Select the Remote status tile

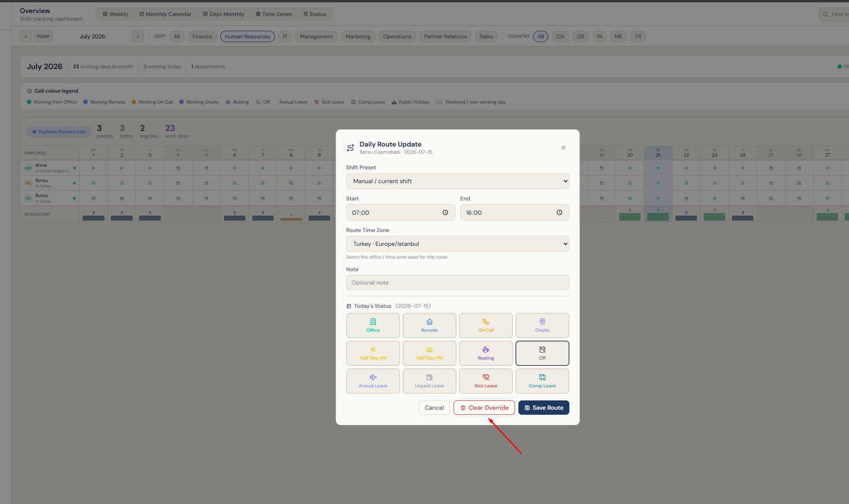point(429,325)
